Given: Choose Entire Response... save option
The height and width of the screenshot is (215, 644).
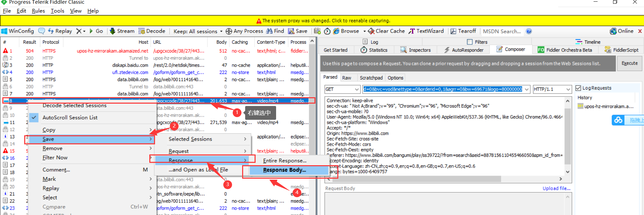Looking at the screenshot, I should coord(289,160).
